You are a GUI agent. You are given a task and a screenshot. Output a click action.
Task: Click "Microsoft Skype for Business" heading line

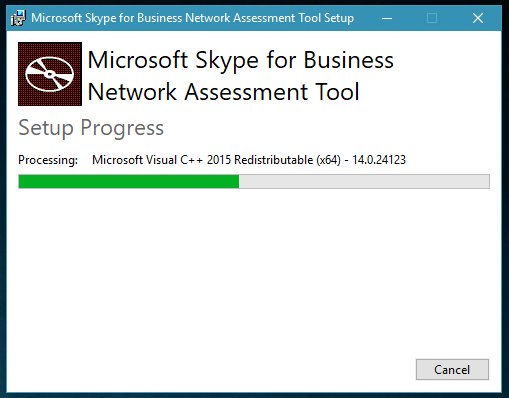(x=241, y=61)
